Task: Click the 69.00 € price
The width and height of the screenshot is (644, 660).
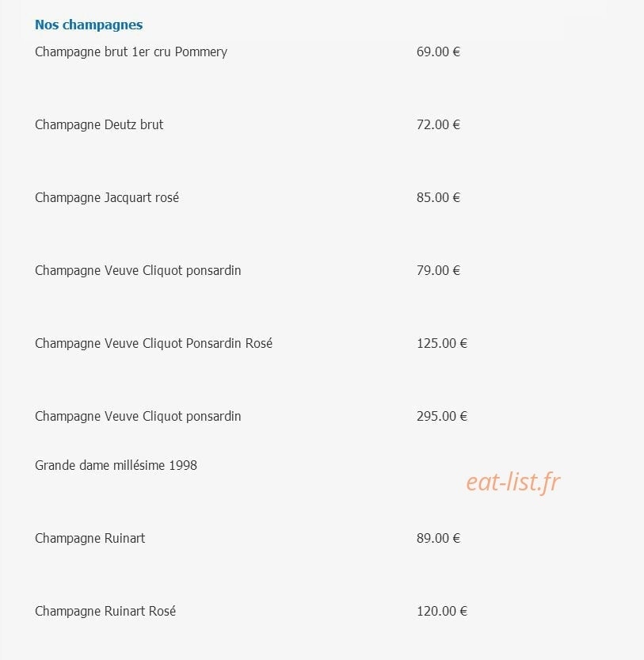Action: [x=438, y=52]
